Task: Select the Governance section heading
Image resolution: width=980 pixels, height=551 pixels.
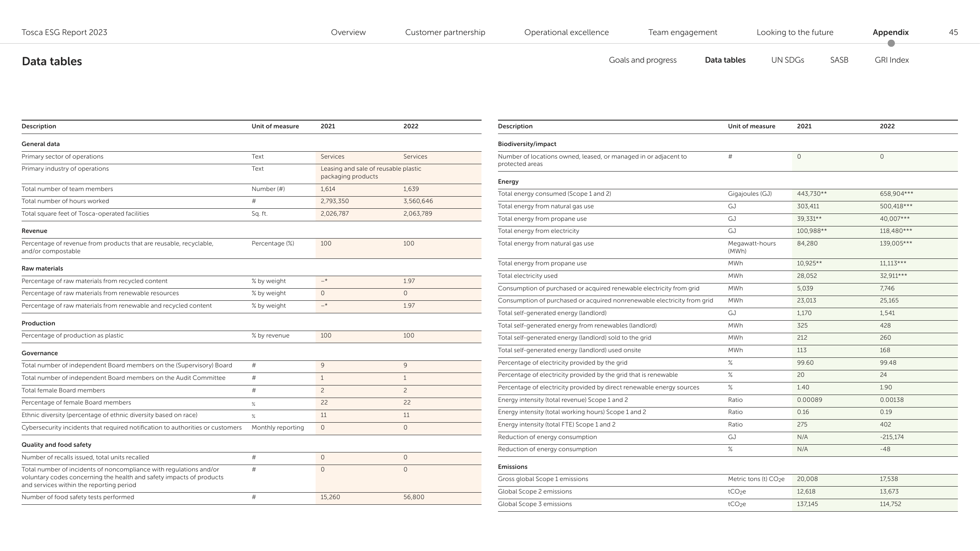Action: [40, 353]
